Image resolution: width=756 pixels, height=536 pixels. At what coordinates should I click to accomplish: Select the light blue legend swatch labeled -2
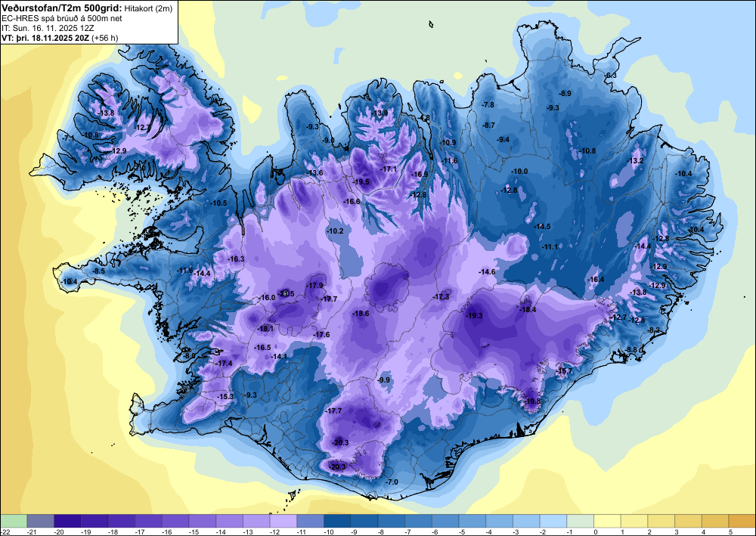point(553,521)
